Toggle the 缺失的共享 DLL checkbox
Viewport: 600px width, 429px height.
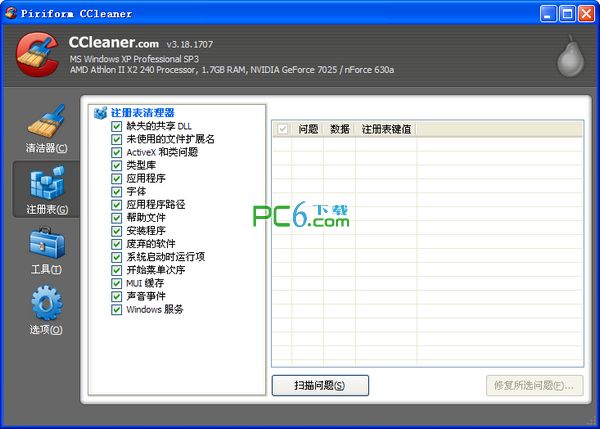116,126
